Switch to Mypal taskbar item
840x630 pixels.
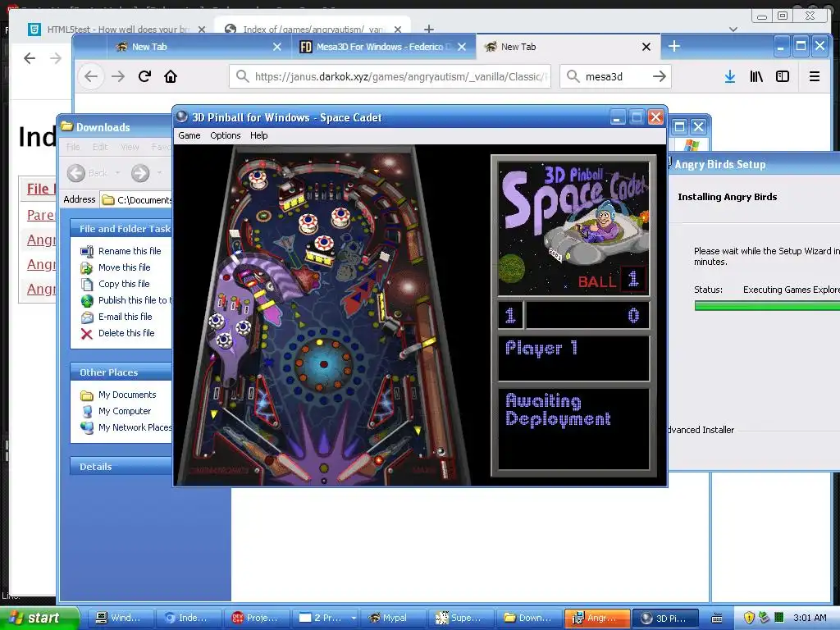pyautogui.click(x=393, y=619)
